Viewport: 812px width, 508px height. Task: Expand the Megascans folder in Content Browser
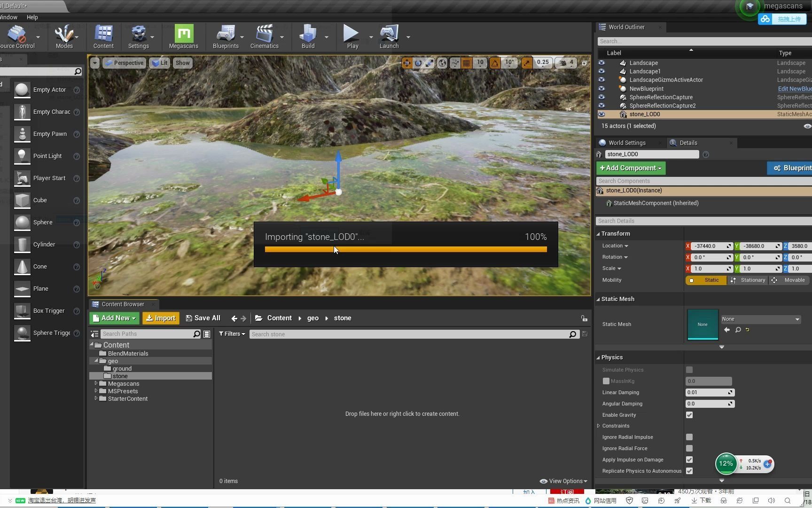(x=96, y=383)
